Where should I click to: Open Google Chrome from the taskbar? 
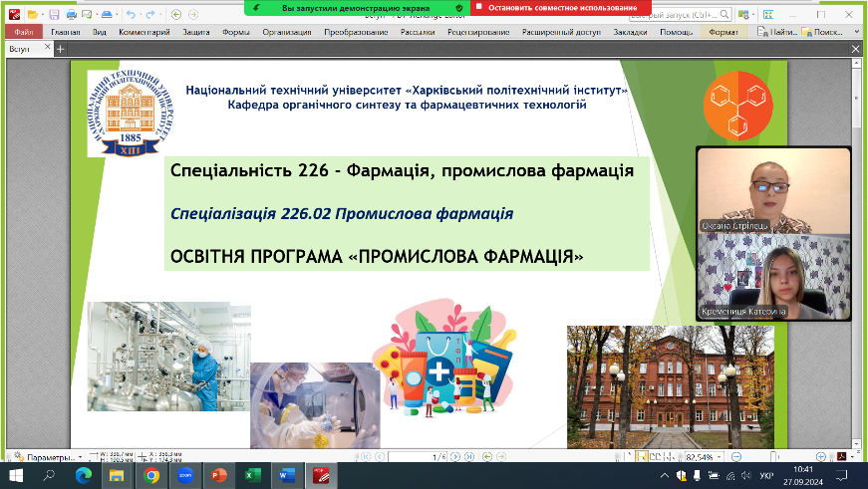pyautogui.click(x=150, y=476)
